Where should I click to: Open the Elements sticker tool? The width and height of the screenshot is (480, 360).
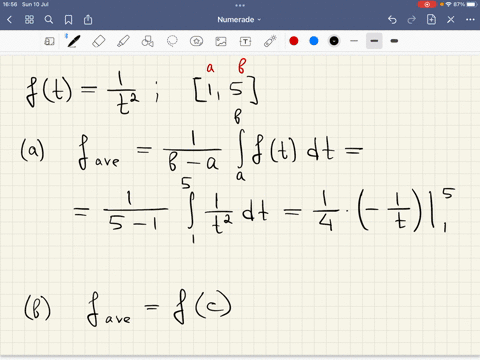[x=196, y=41]
